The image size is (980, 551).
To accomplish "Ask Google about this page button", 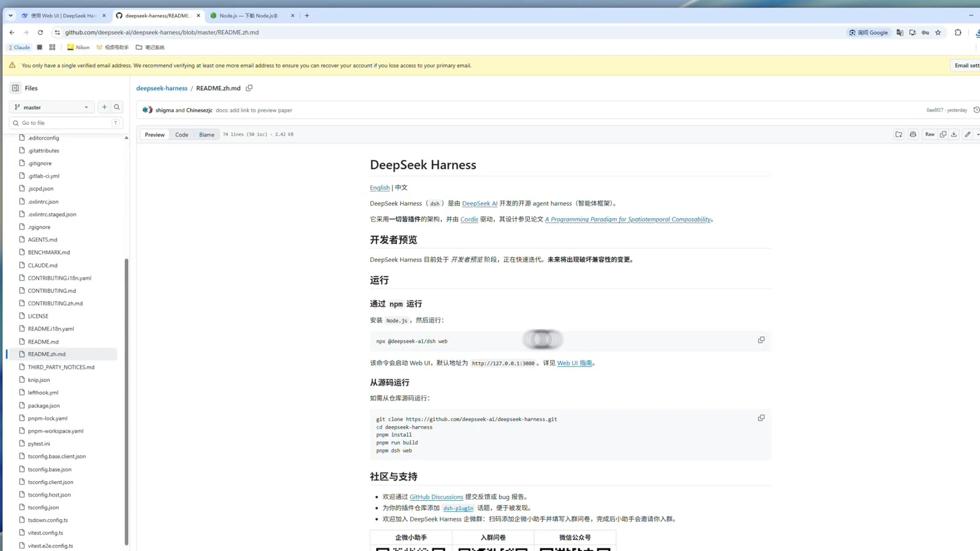I will pyautogui.click(x=869, y=32).
